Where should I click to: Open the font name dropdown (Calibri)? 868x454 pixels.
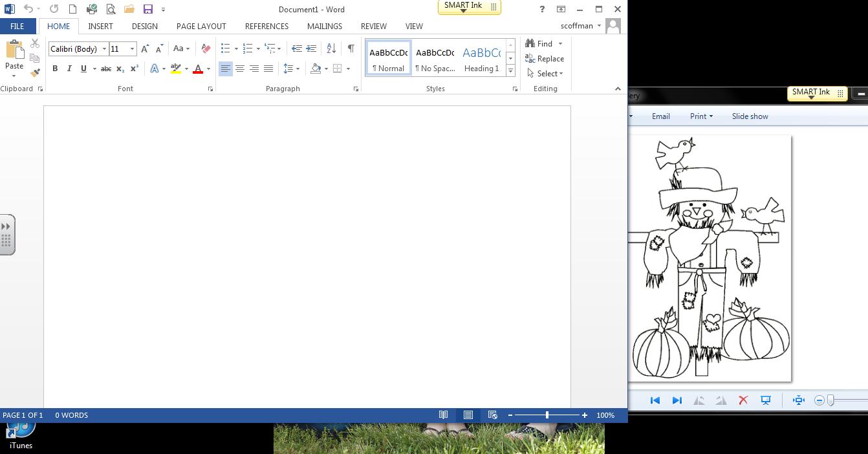pyautogui.click(x=104, y=49)
